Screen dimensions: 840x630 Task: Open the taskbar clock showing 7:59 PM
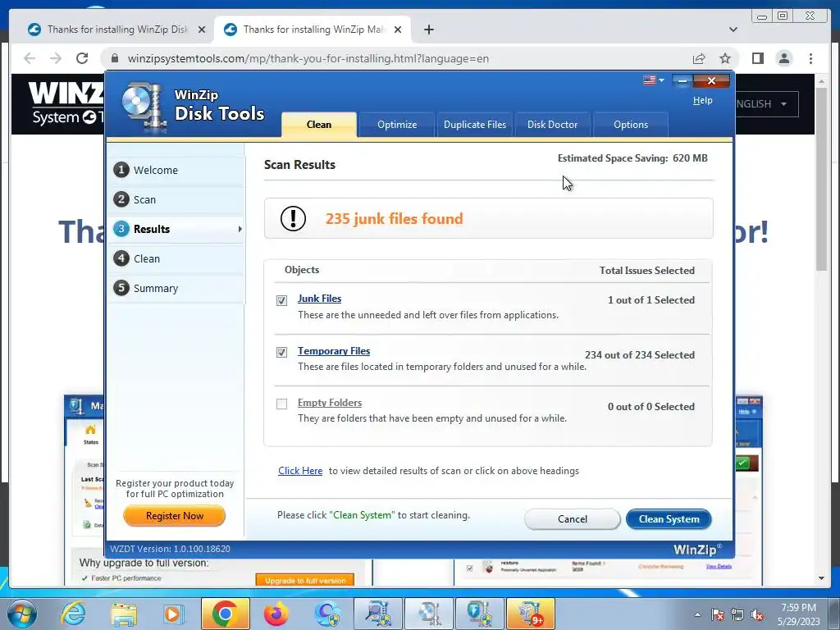click(x=799, y=614)
